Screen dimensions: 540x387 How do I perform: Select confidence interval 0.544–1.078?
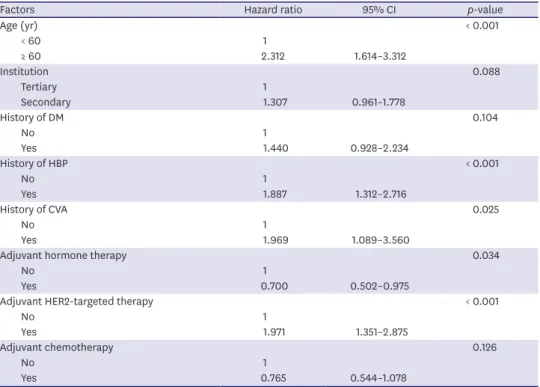click(x=378, y=378)
